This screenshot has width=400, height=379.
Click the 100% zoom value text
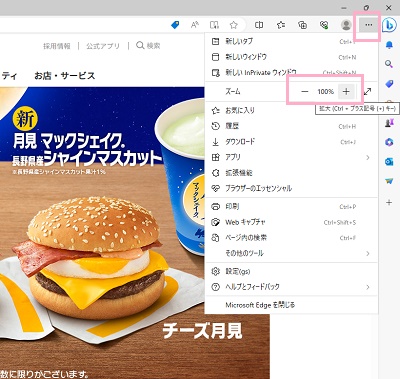(325, 91)
